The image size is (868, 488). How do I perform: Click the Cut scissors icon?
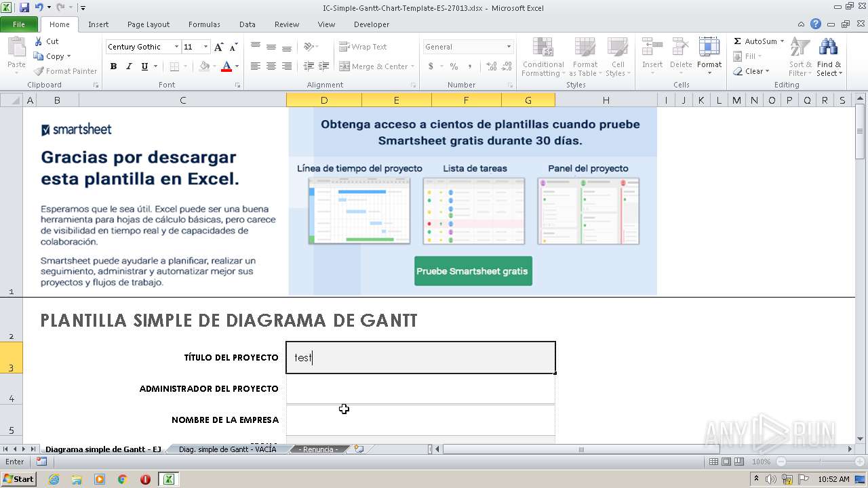click(39, 41)
